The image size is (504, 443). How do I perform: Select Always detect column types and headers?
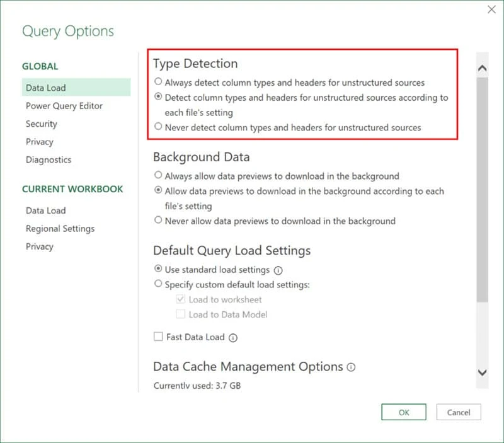[x=158, y=81]
